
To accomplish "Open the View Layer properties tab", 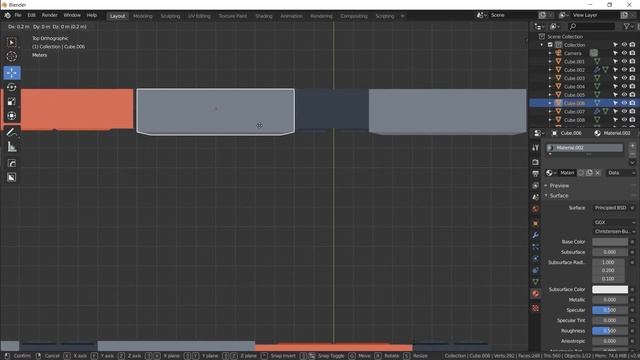I will (535, 185).
